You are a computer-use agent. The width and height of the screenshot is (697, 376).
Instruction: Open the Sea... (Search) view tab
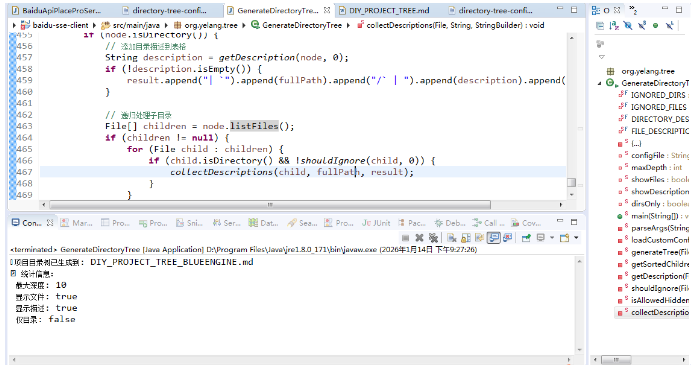click(x=302, y=223)
